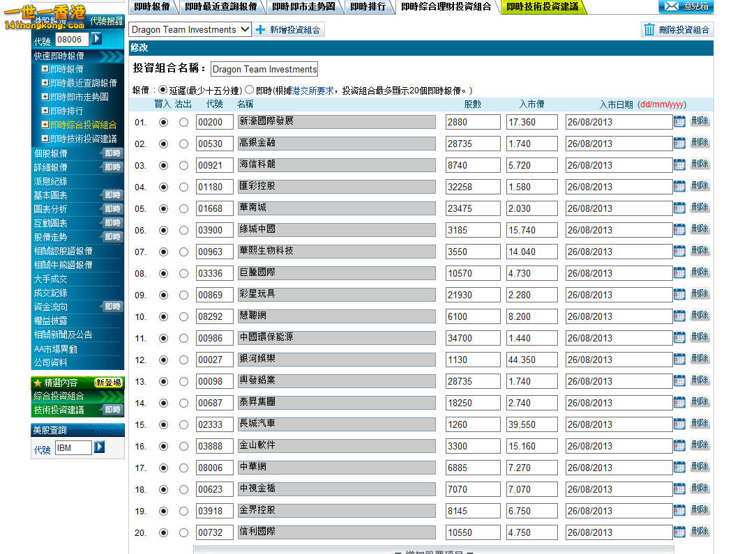Viewport: 756px width, 554px height.
Task: Open calendar picker for row 15 長城汽車
Action: [679, 424]
